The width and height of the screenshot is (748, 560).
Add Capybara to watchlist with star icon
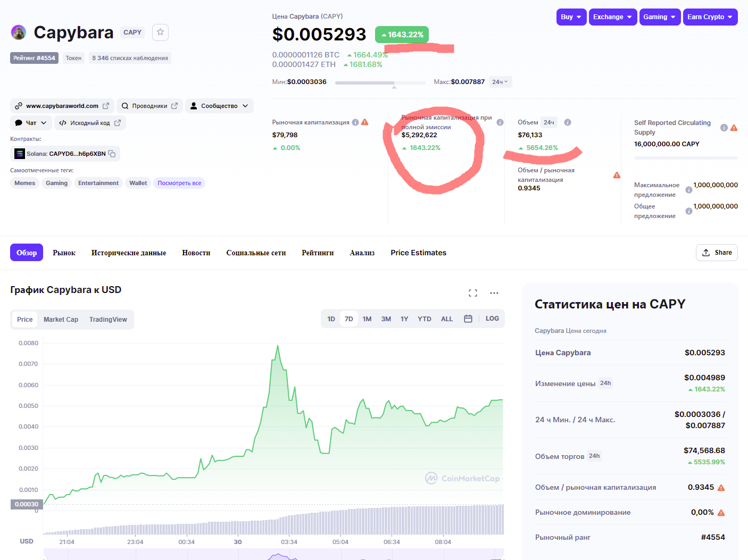coord(160,32)
